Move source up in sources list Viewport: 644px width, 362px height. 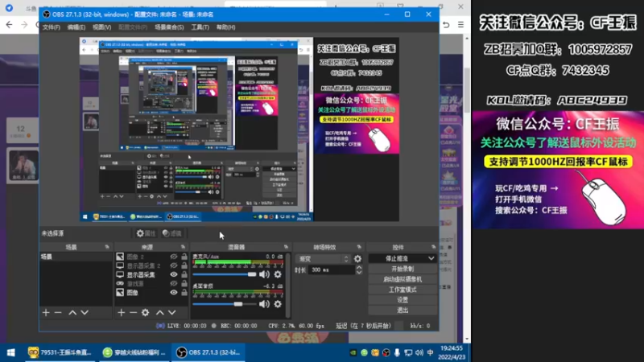click(x=159, y=313)
